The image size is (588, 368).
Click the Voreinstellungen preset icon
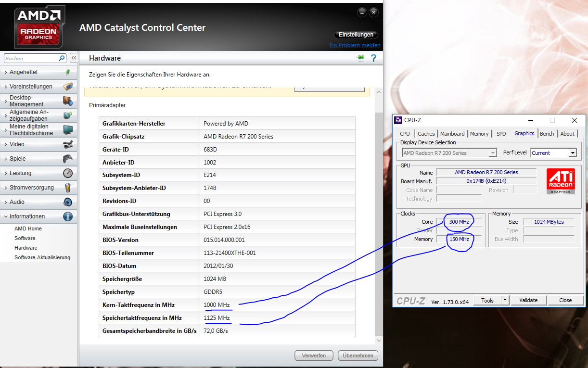tap(68, 87)
